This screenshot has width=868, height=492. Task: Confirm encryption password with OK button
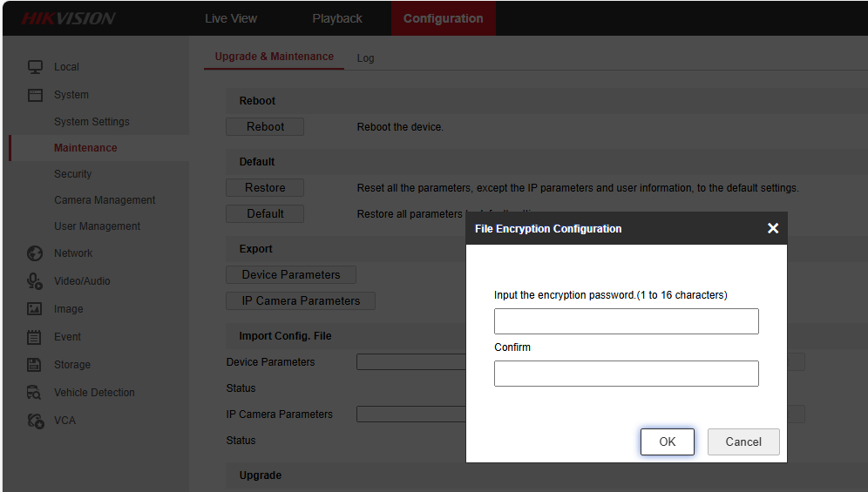coord(667,441)
